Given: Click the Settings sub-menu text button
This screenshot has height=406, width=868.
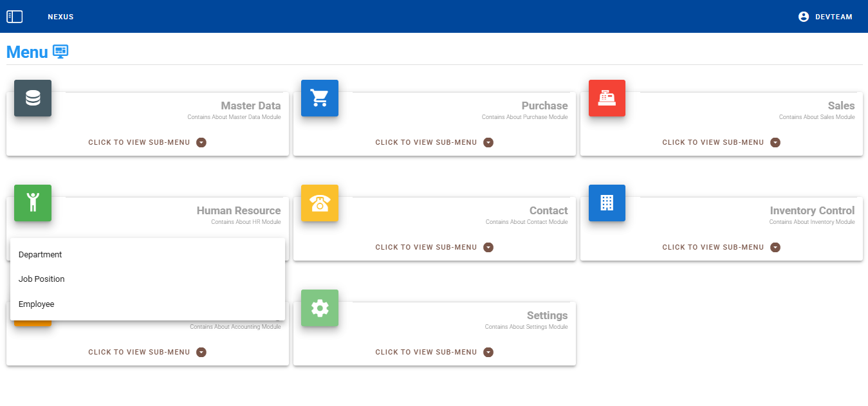Looking at the screenshot, I should [426, 352].
